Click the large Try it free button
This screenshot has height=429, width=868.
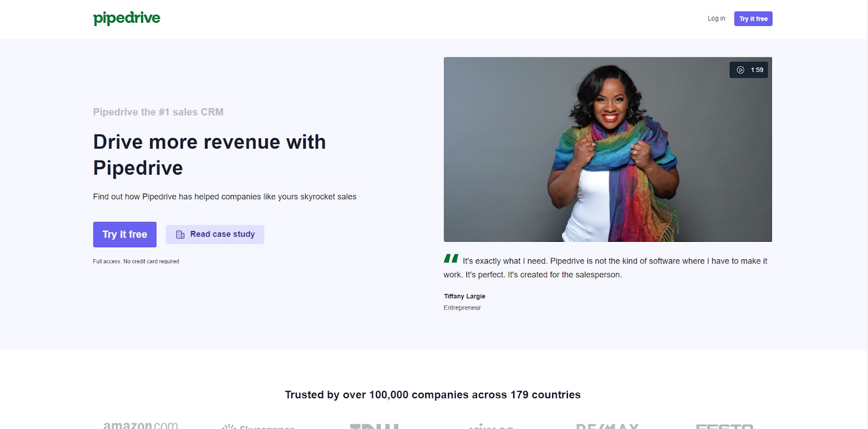point(125,234)
